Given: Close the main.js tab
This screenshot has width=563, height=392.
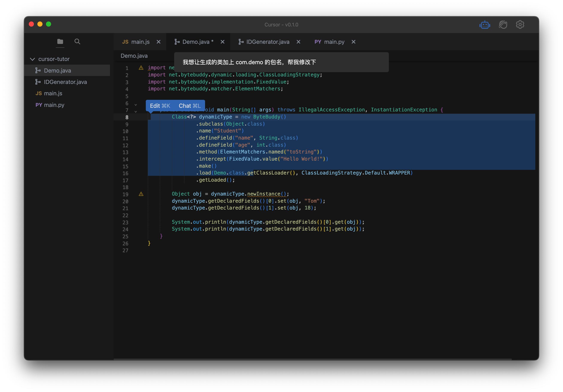Looking at the screenshot, I should click(159, 42).
